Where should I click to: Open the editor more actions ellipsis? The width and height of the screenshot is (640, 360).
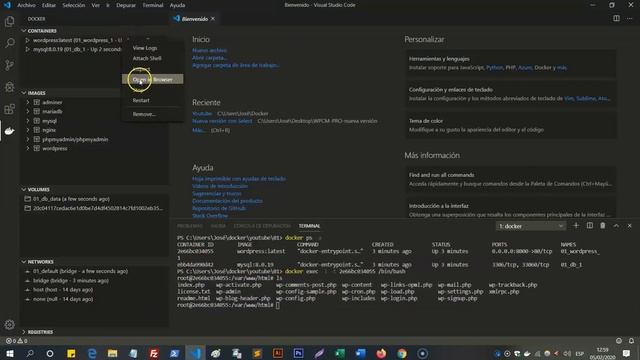[629, 18]
